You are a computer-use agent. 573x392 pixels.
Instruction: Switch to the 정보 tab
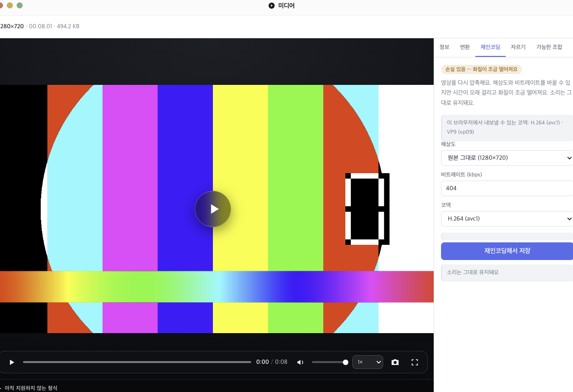444,47
